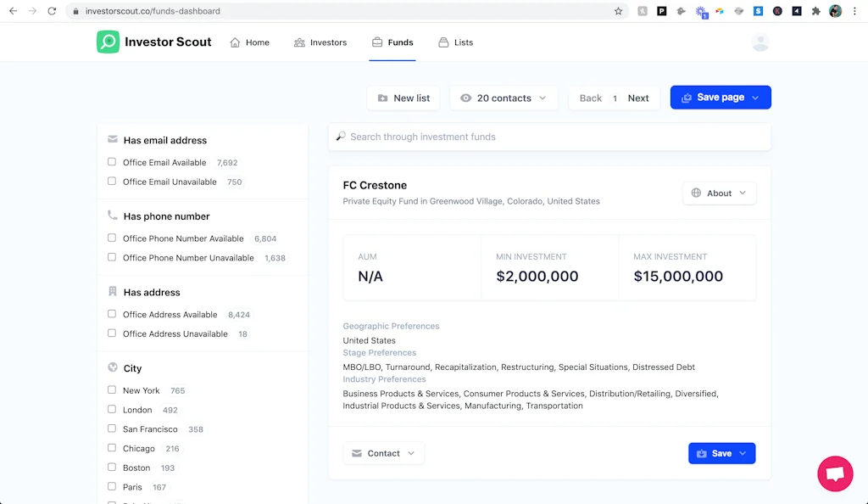Image resolution: width=868 pixels, height=504 pixels.
Task: Click the folder icon on the New list button
Action: tap(383, 98)
